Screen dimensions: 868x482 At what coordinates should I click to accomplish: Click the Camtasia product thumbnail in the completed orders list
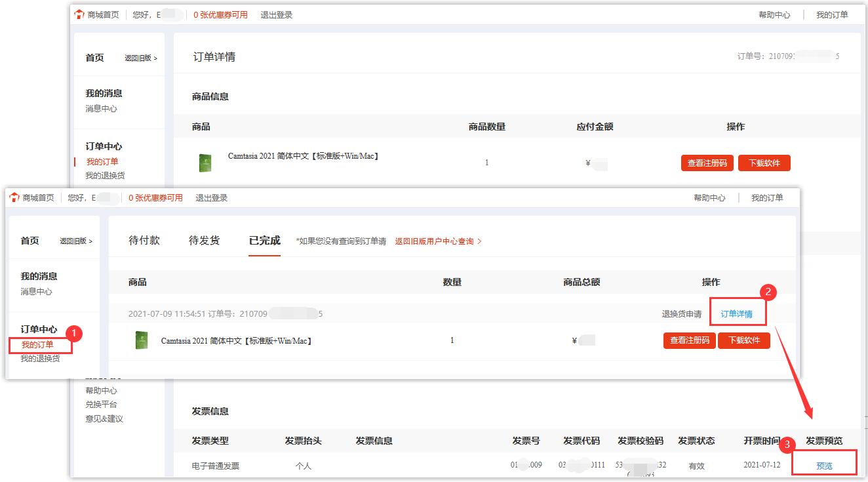click(141, 340)
